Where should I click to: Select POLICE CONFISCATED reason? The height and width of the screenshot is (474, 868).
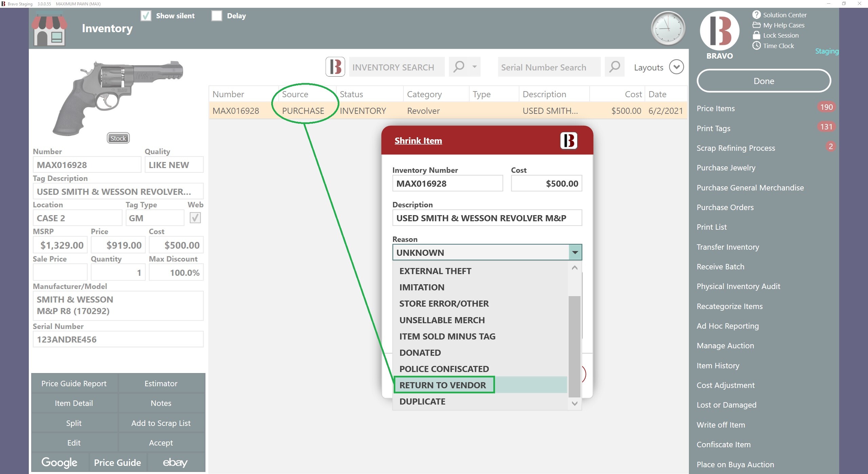(x=480, y=369)
